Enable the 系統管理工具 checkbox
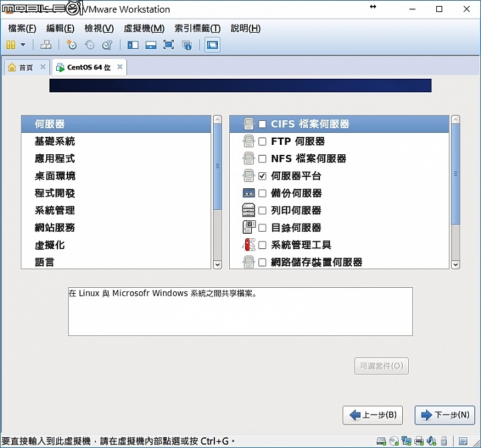The width and height of the screenshot is (481, 448). pyautogui.click(x=263, y=245)
